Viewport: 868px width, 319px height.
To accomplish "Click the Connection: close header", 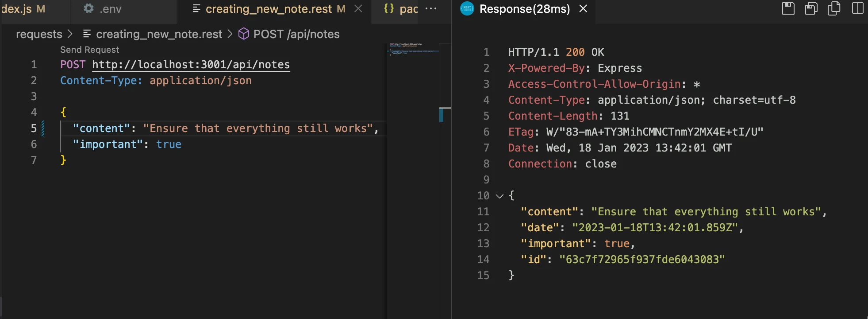I will pos(562,164).
